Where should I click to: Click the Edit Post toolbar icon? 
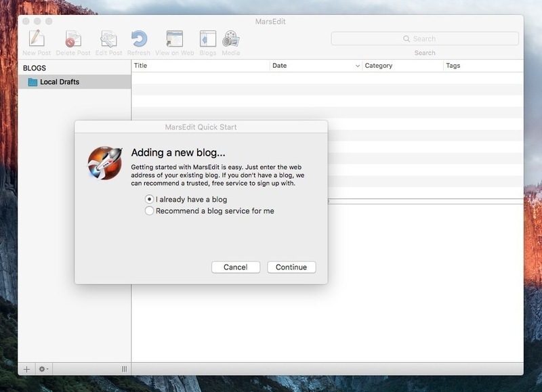108,39
